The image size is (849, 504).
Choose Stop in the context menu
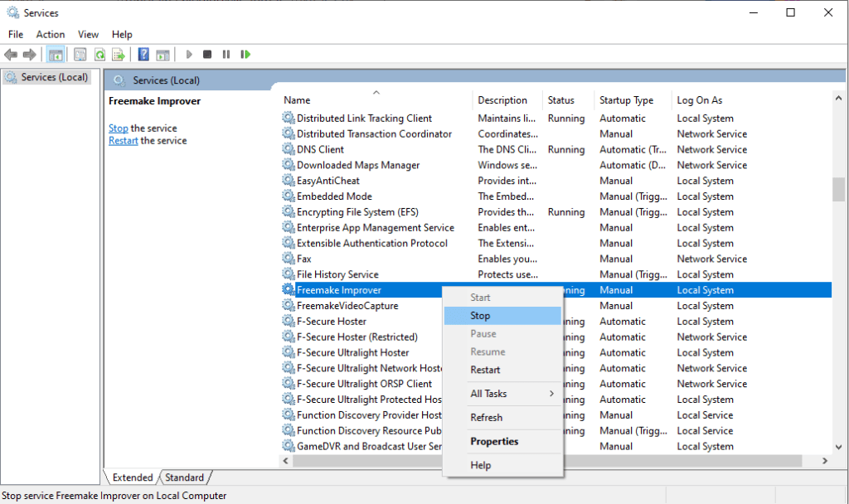coord(502,316)
